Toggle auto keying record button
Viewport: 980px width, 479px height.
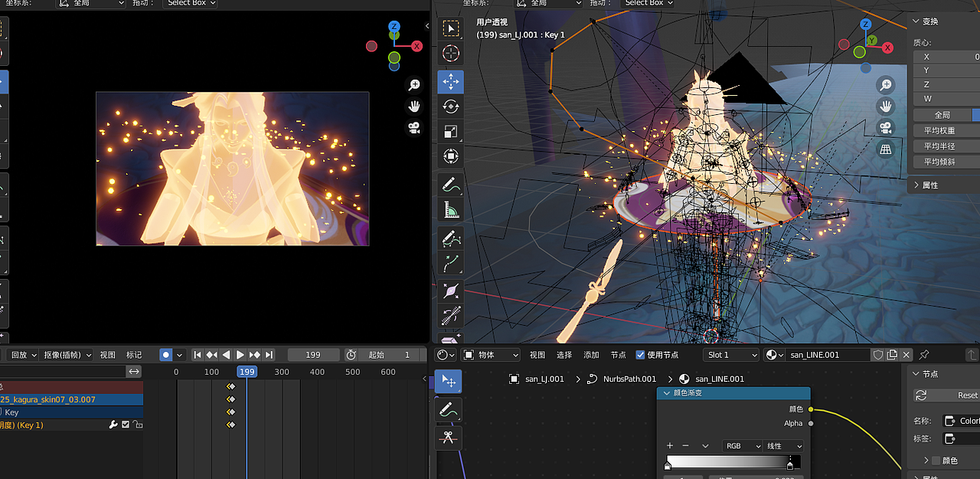tap(166, 355)
